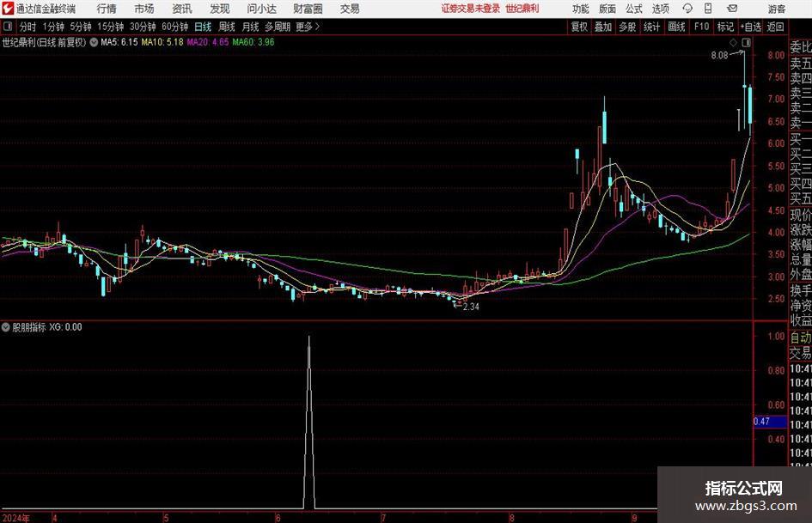
Task: Click the 叠加 overlay button
Action: coord(603,27)
